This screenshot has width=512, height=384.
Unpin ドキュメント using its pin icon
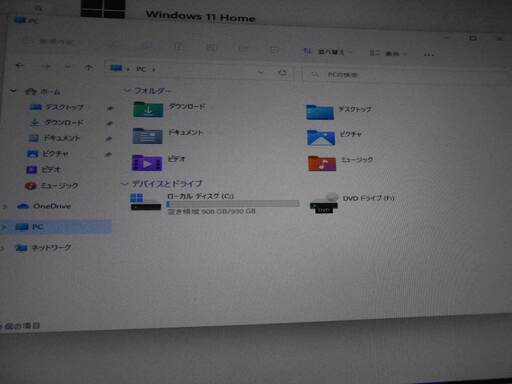tap(108, 139)
